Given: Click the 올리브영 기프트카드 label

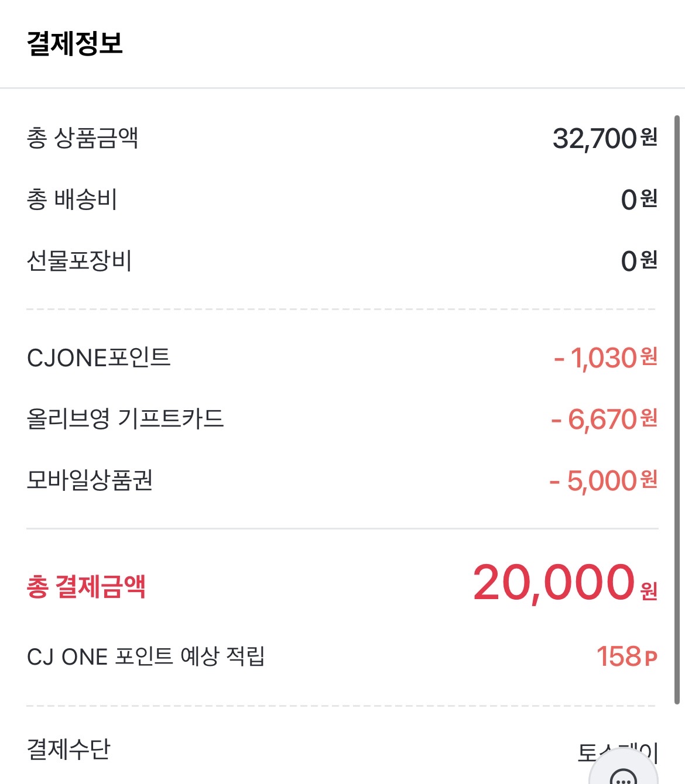Looking at the screenshot, I should pyautogui.click(x=125, y=419).
